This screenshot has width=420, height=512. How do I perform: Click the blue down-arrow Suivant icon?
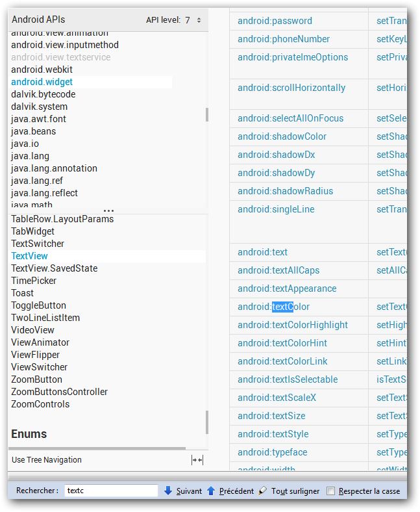pos(168,491)
